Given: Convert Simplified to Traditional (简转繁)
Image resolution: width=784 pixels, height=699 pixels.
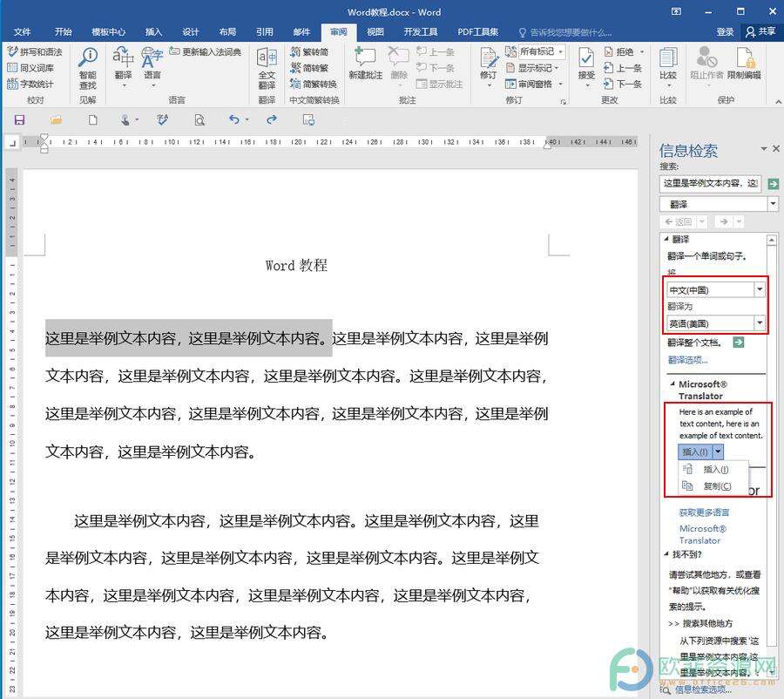Looking at the screenshot, I should (x=309, y=68).
